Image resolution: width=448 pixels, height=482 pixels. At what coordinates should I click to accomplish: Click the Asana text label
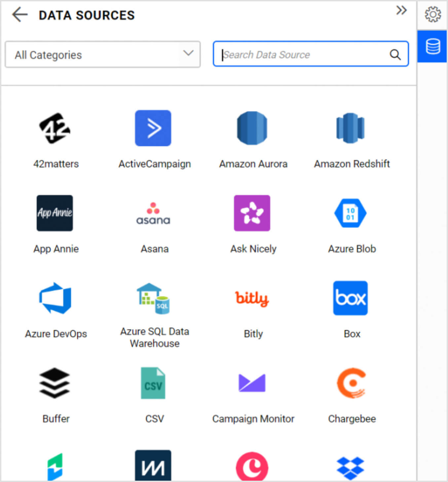[155, 249]
